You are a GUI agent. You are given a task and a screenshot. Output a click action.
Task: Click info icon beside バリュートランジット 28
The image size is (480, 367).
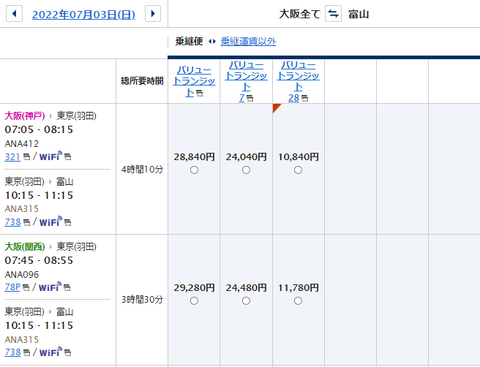point(304,98)
